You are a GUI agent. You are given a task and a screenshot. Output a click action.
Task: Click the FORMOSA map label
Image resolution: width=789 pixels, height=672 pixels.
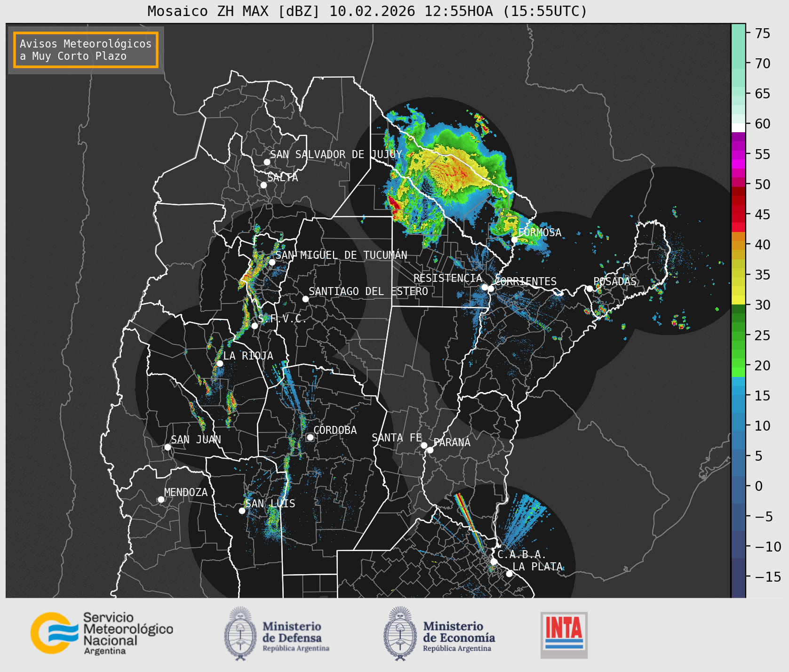point(540,232)
